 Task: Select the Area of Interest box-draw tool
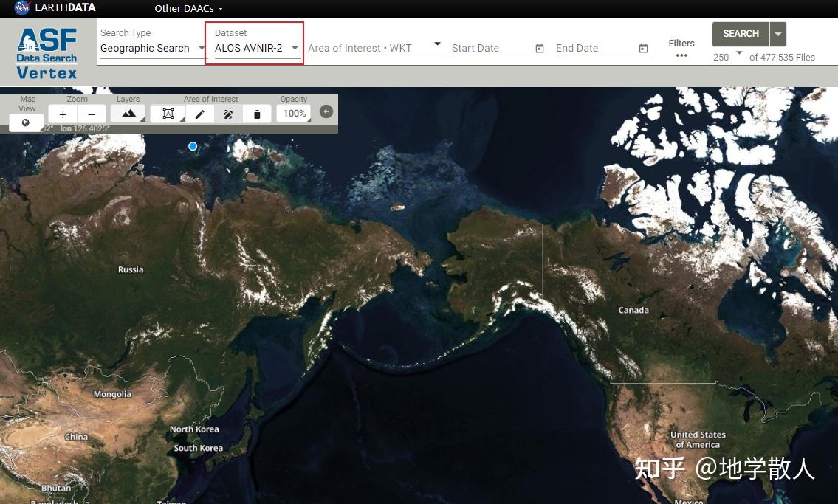pos(168,113)
